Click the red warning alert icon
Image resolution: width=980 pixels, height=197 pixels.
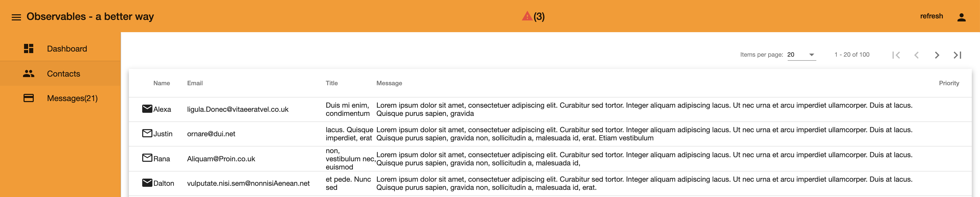(x=527, y=16)
